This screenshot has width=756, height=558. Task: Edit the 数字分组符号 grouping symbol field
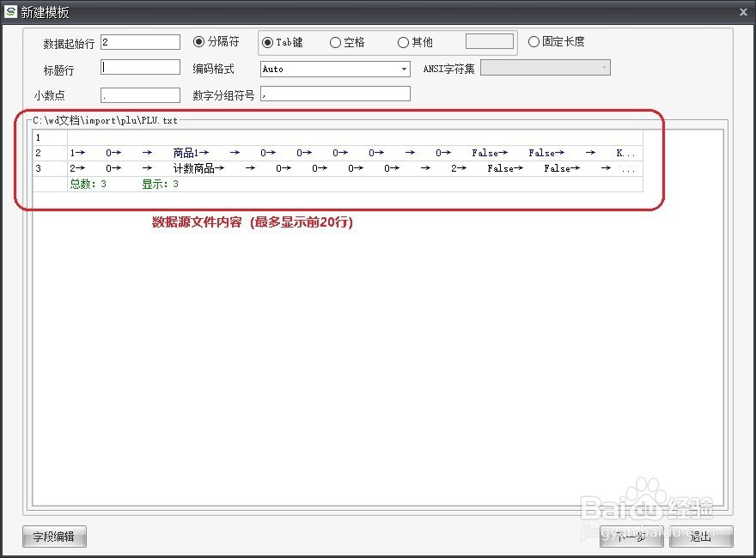(335, 93)
